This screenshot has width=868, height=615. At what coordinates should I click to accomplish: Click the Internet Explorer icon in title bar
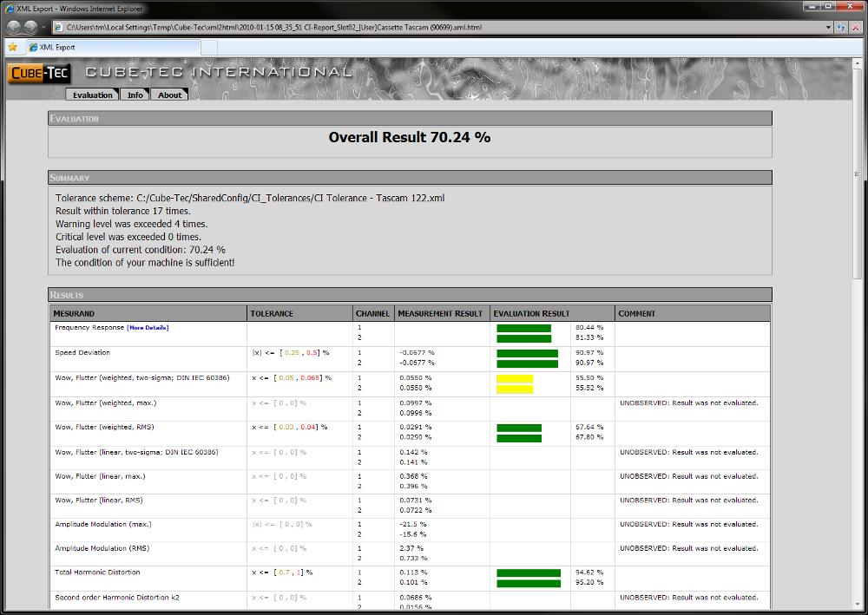coord(9,8)
